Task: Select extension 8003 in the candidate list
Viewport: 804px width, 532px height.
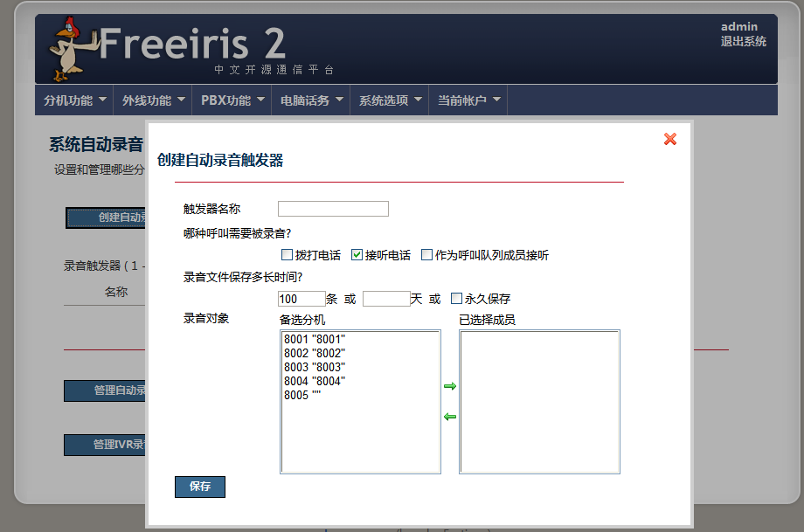Action: coord(315,367)
